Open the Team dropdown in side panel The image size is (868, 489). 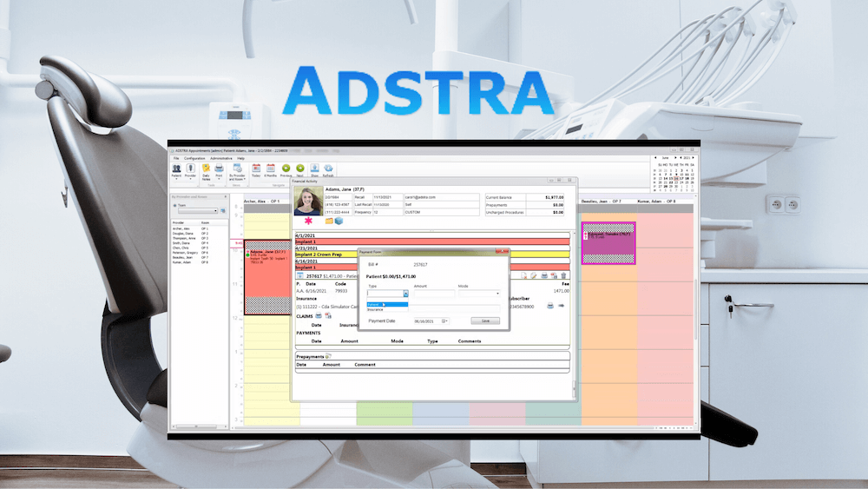198,211
